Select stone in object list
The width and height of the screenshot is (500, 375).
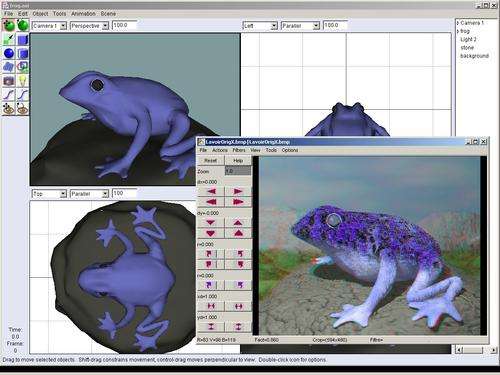pyautogui.click(x=467, y=48)
